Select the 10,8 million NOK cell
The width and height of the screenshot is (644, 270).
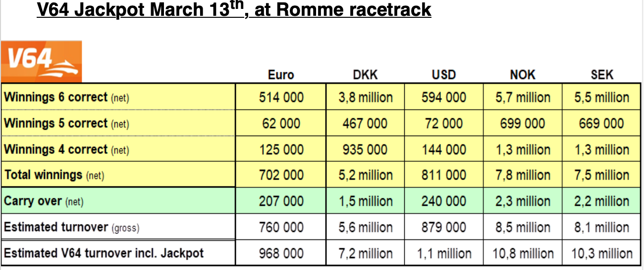[523, 253]
